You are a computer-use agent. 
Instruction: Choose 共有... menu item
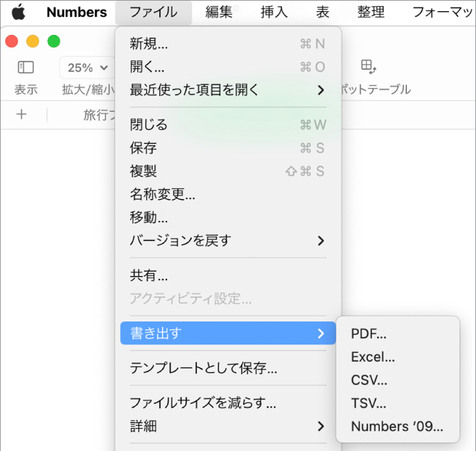pyautogui.click(x=228, y=275)
